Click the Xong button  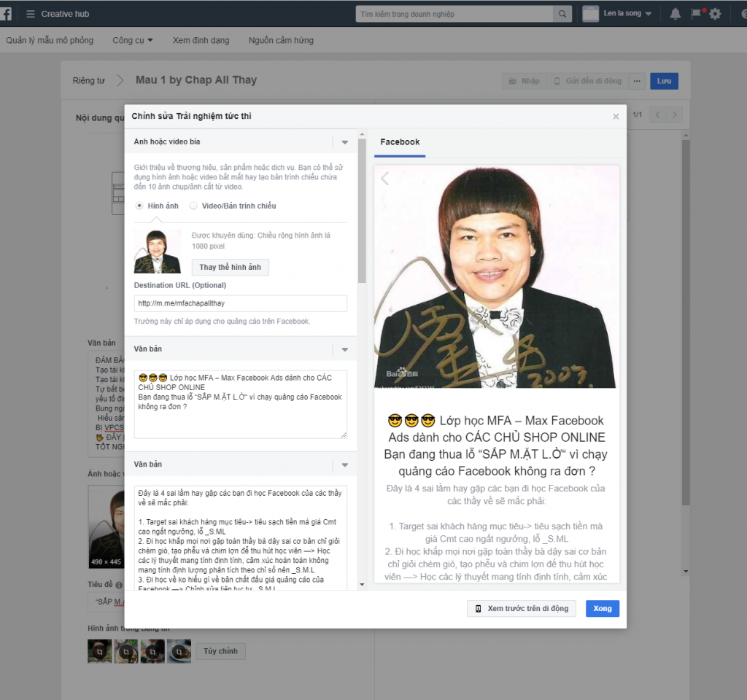click(603, 609)
